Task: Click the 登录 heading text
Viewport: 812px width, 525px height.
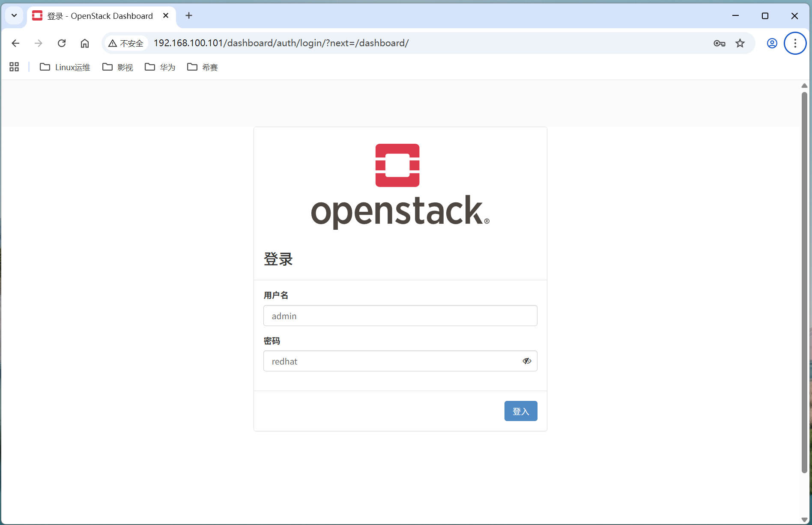Action: pyautogui.click(x=278, y=259)
